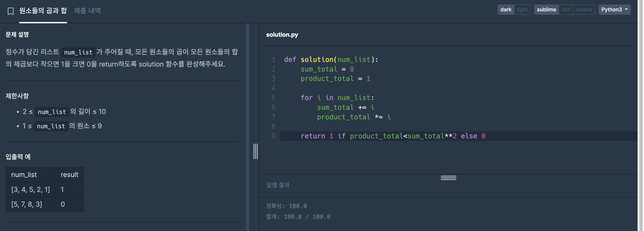Viewport: 644px width, 231px height.
Task: Open the 원소들의 곱과 합 problem tab
Action: [x=43, y=10]
